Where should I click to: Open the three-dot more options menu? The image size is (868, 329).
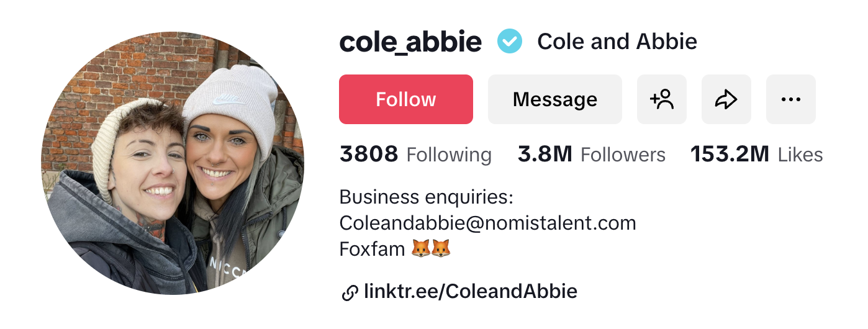(791, 99)
